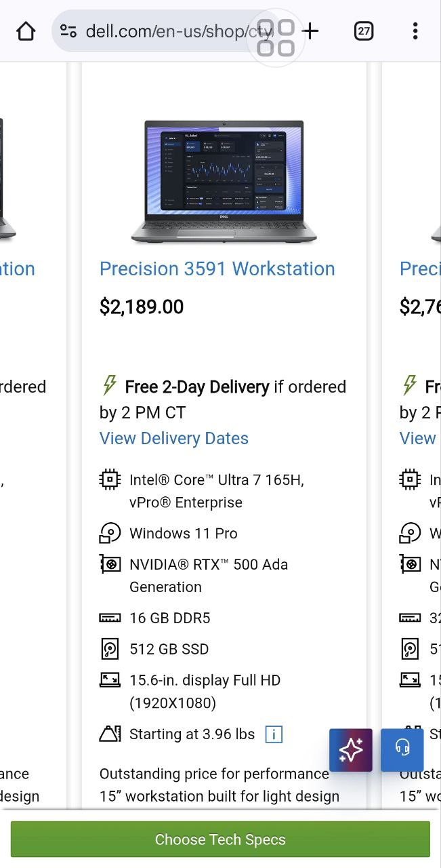Image resolution: width=441 pixels, height=868 pixels.
Task: Tap the Precision 3591 laptop image
Action: 224,182
